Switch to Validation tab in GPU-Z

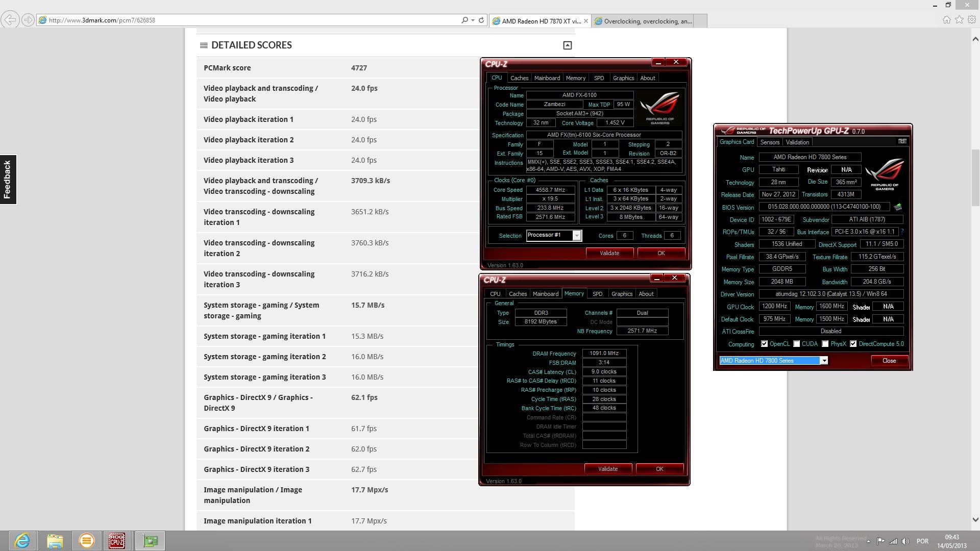[x=797, y=142]
